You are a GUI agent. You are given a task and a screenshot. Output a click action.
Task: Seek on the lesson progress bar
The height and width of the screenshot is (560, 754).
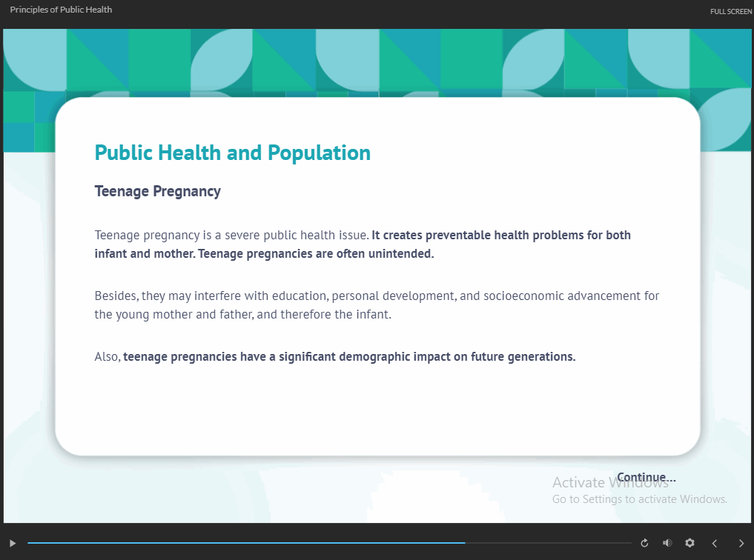tap(329, 543)
